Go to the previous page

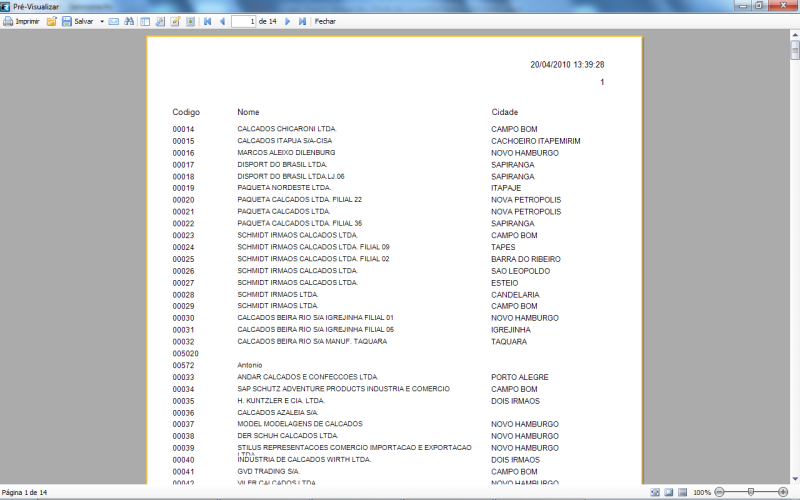(222, 21)
